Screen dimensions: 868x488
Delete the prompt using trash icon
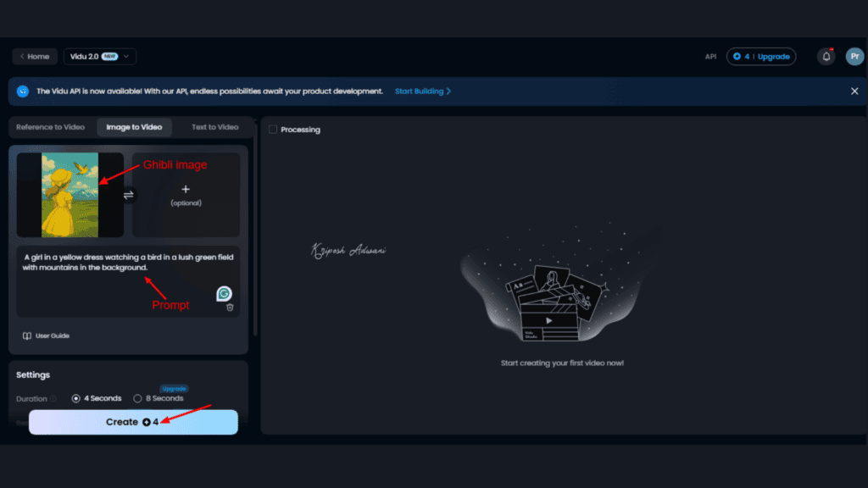[229, 308]
